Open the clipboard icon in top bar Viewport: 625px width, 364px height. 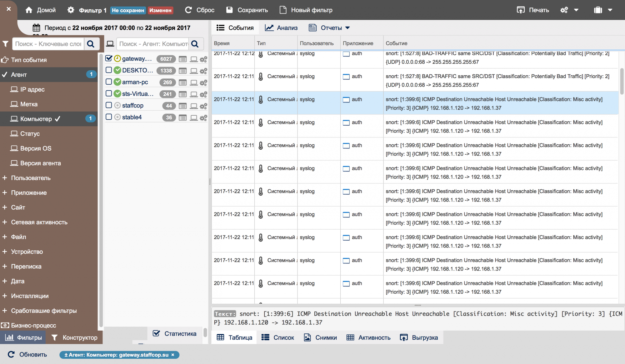[x=598, y=10]
